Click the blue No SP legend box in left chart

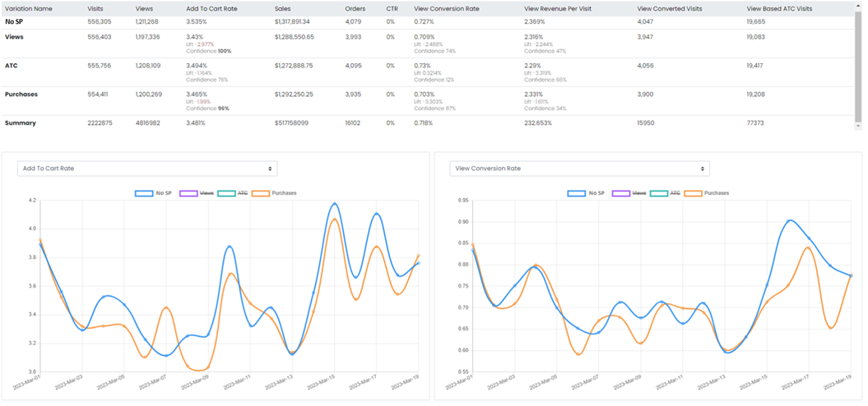[144, 193]
